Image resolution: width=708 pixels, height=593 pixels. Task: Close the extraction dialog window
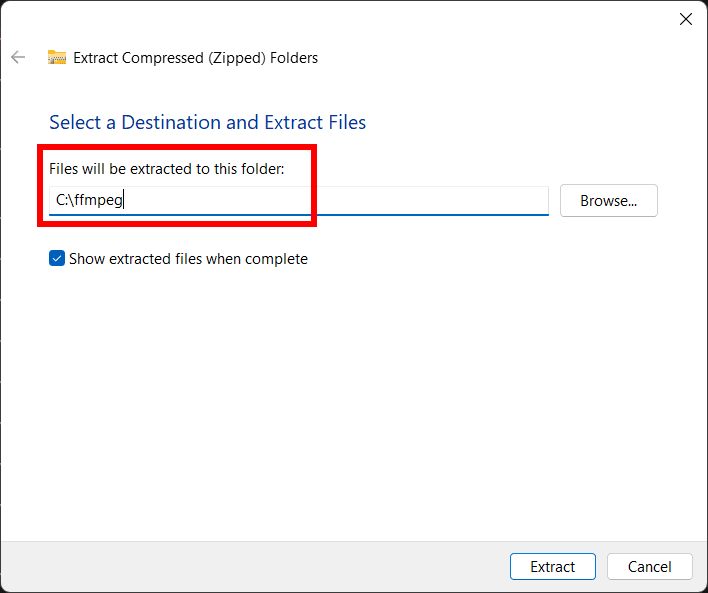tap(685, 19)
